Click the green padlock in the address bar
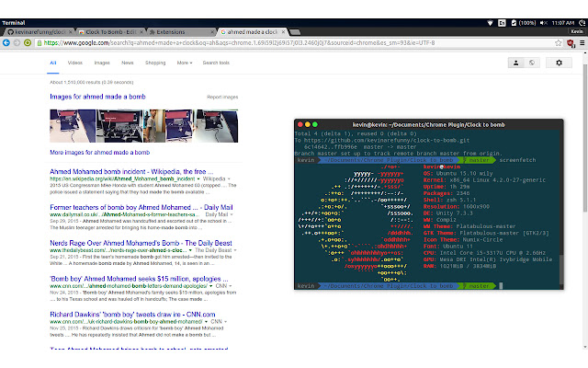The image size is (588, 368). pos(39,43)
